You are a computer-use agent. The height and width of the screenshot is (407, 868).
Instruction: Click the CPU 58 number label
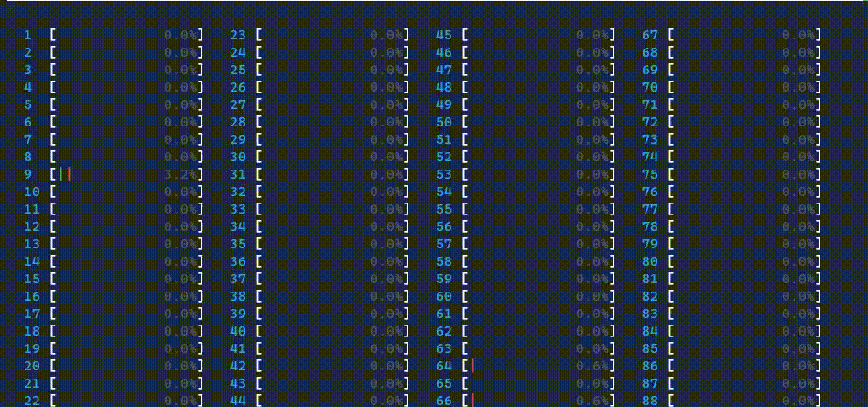point(444,261)
